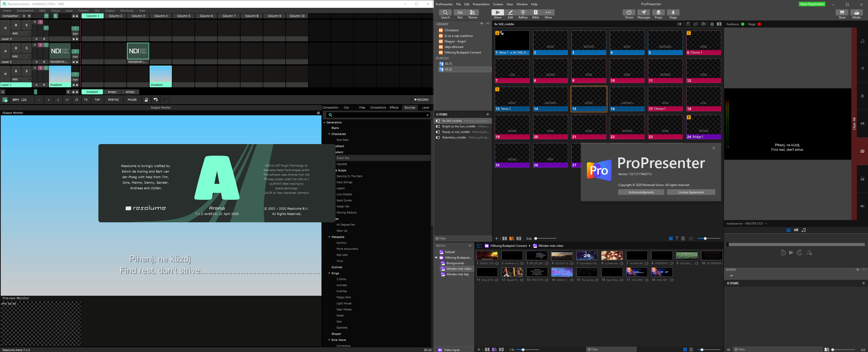Switch to the Effects tab

pos(394,107)
